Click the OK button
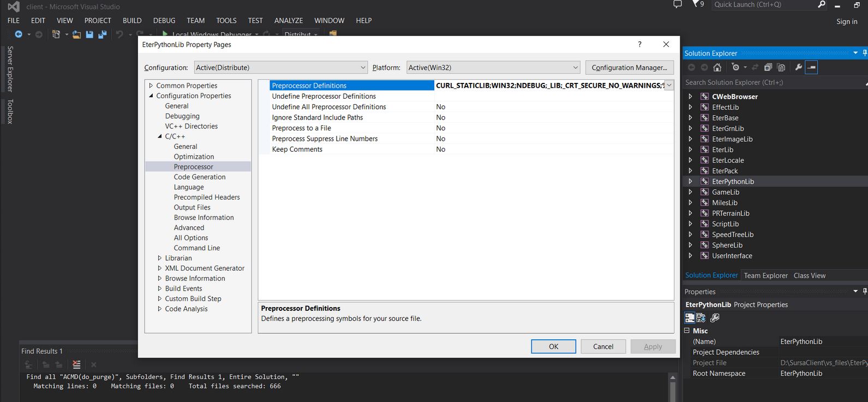 point(553,346)
